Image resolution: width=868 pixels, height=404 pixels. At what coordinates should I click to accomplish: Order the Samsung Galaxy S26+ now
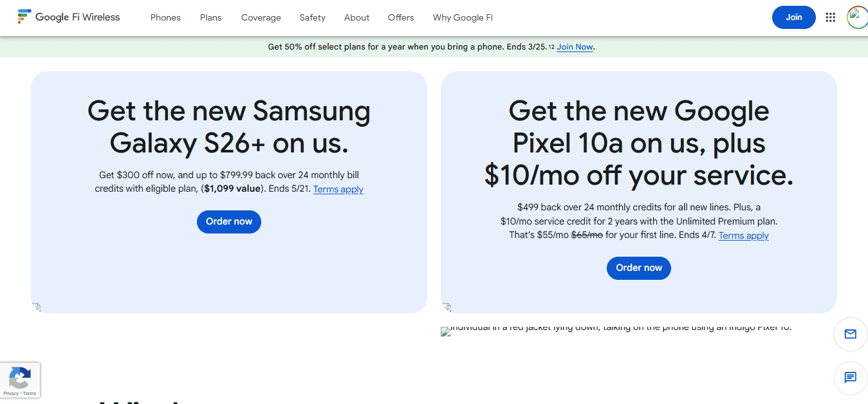(x=228, y=221)
